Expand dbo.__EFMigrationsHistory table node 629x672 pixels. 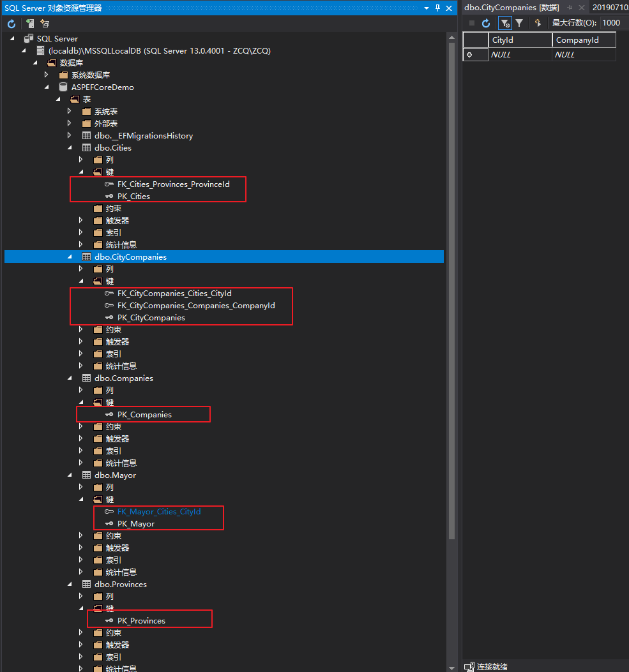[70, 136]
